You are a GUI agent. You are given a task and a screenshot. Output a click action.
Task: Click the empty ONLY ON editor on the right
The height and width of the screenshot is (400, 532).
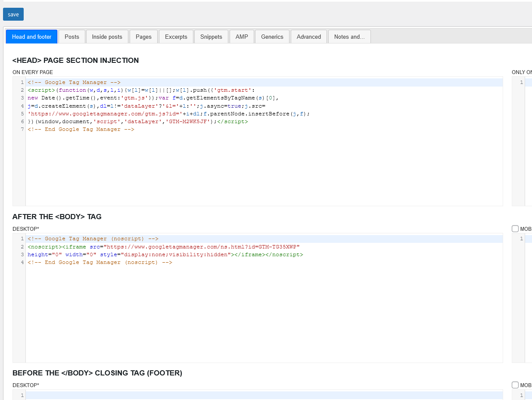(x=528, y=129)
